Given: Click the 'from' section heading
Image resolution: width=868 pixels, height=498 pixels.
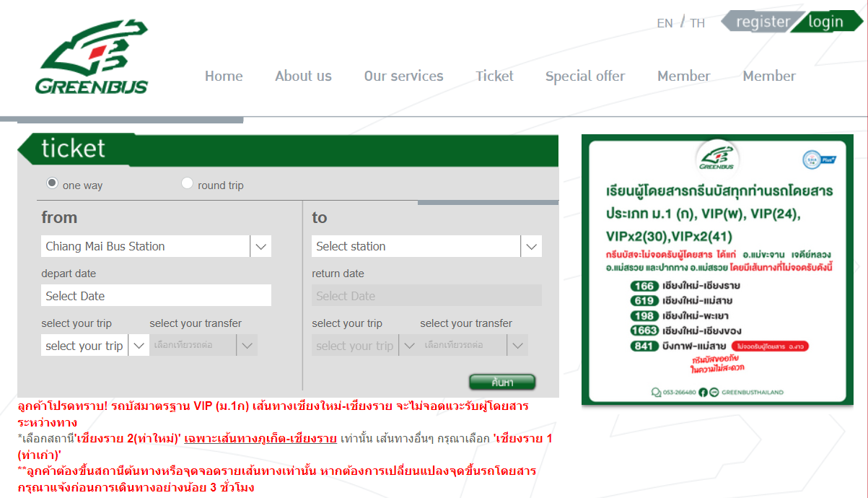Looking at the screenshot, I should pyautogui.click(x=59, y=217).
